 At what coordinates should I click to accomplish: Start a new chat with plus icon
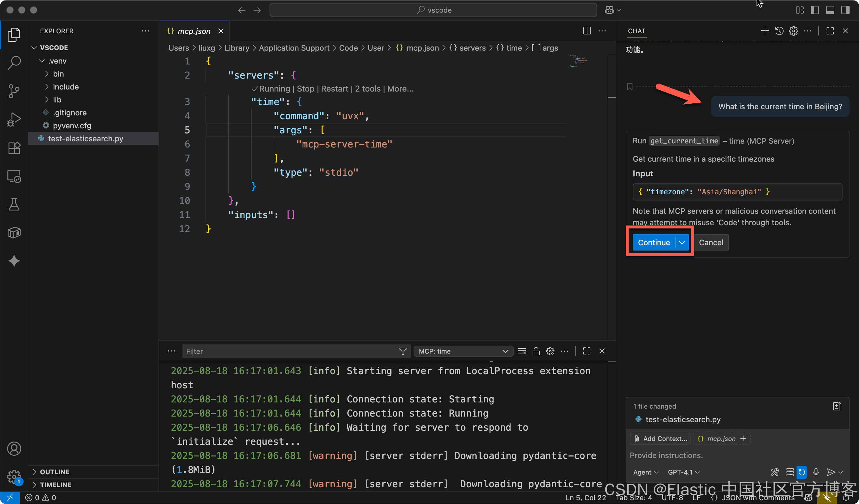point(764,31)
